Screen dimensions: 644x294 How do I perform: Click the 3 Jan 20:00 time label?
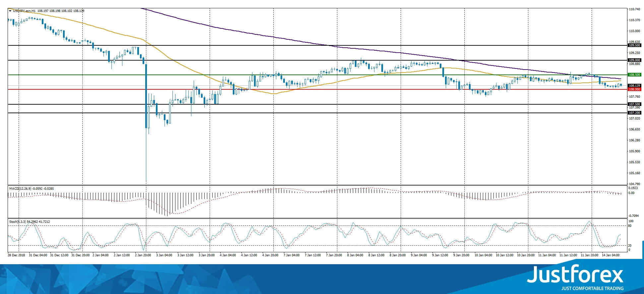coord(207,255)
